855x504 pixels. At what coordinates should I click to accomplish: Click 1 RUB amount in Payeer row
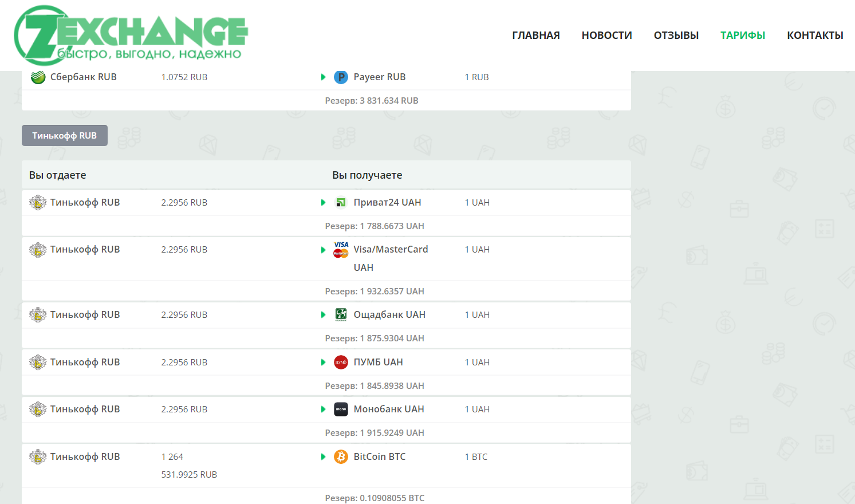coord(476,77)
